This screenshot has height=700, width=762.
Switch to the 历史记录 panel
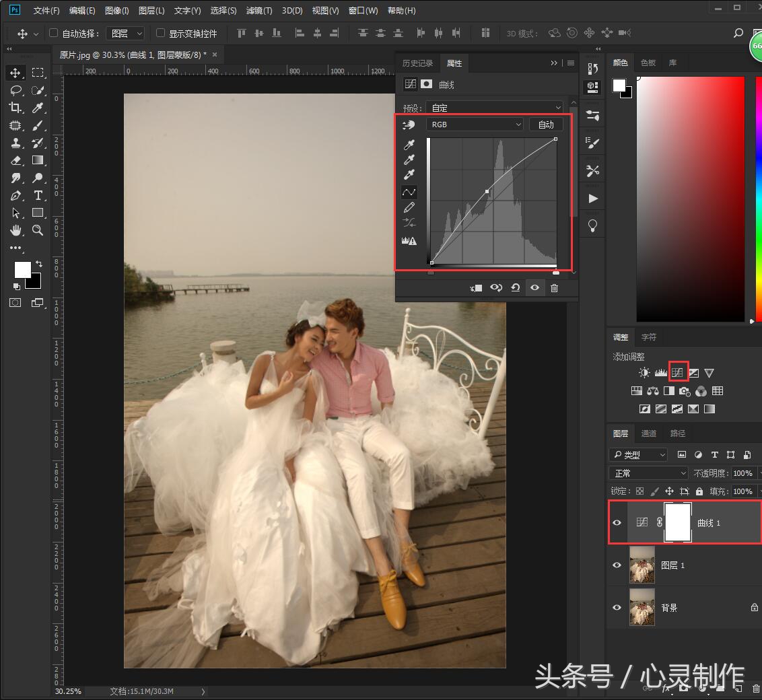pos(418,63)
